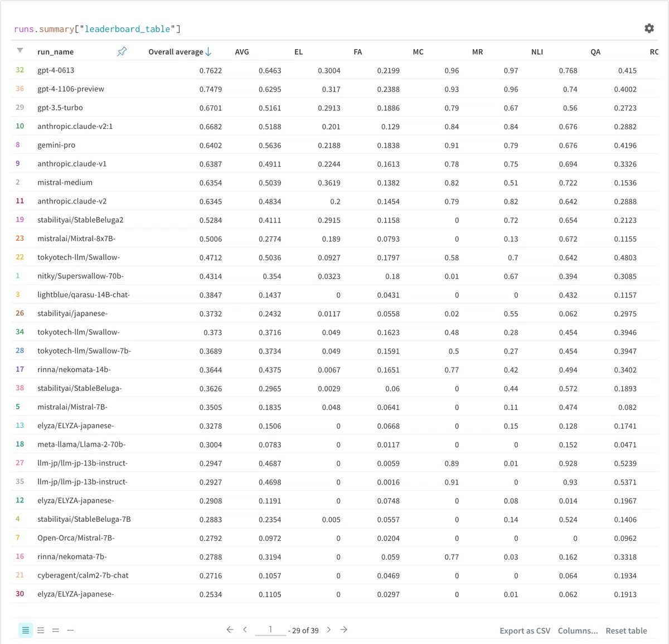The image size is (669, 644).
Task: Select the two-line row height icon
Action: pos(55,630)
